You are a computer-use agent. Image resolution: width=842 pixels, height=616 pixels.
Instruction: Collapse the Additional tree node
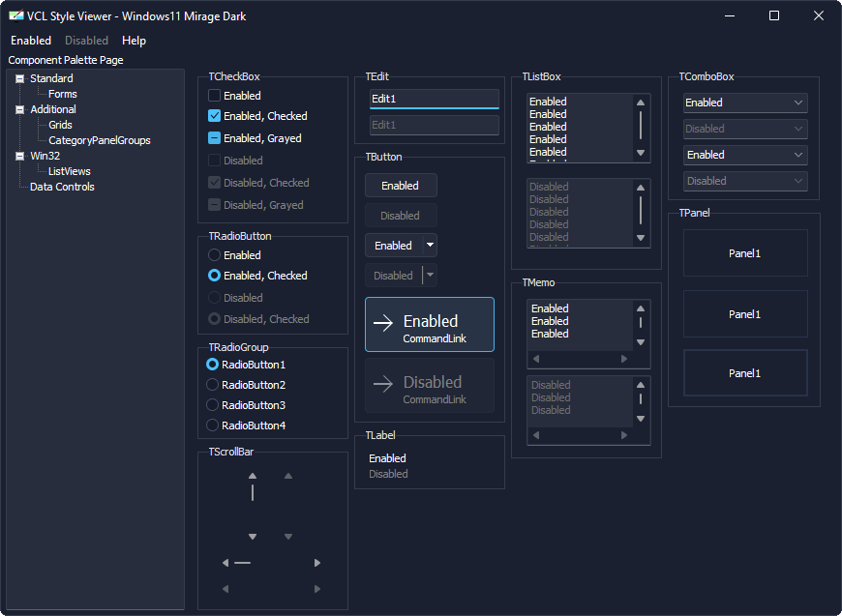coord(20,109)
